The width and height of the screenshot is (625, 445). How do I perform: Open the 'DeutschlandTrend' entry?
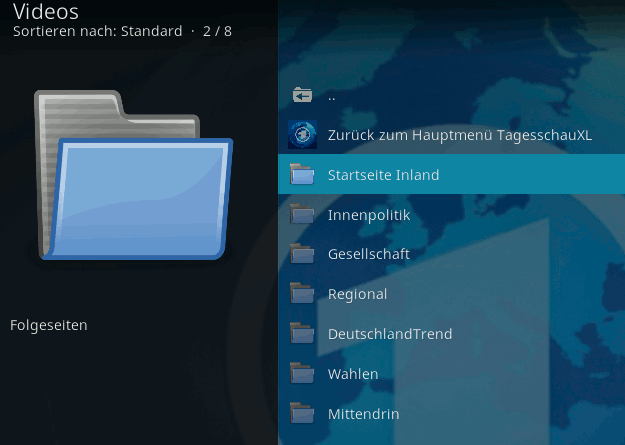451,333
